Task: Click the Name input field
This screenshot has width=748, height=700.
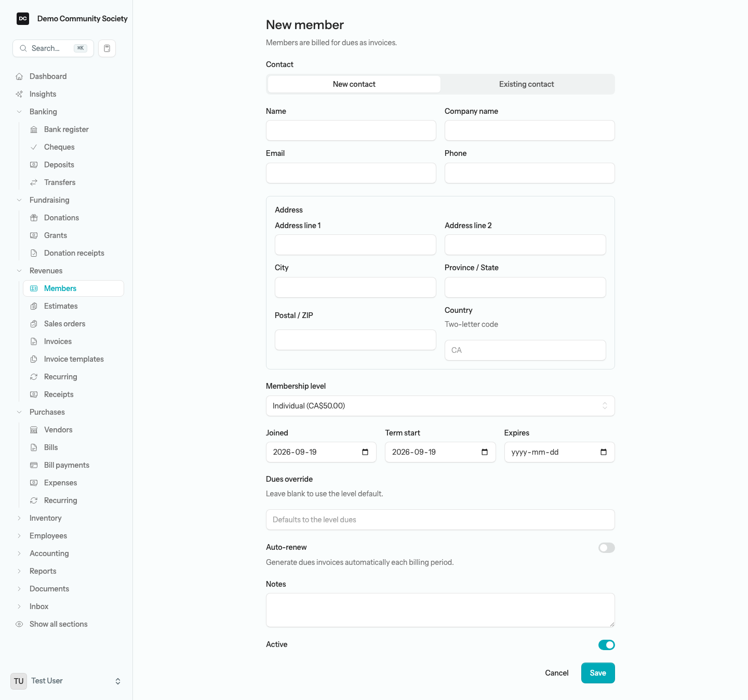Action: [x=351, y=130]
